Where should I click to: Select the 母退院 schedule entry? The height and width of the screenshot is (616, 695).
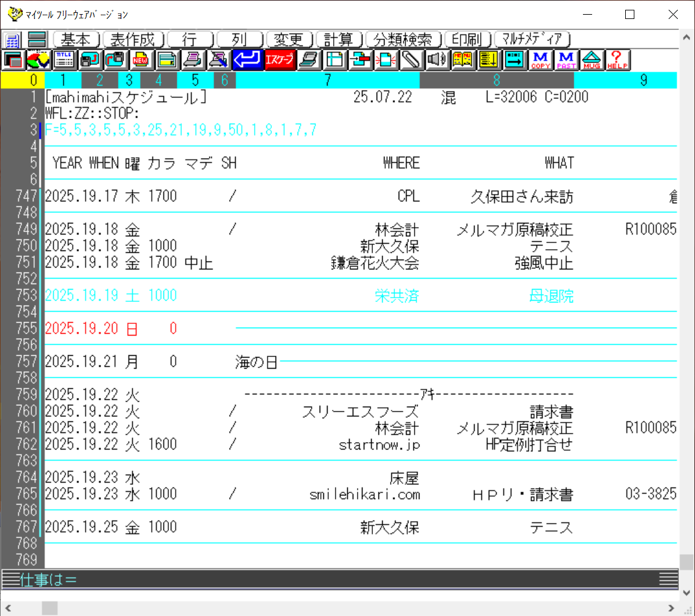click(551, 296)
